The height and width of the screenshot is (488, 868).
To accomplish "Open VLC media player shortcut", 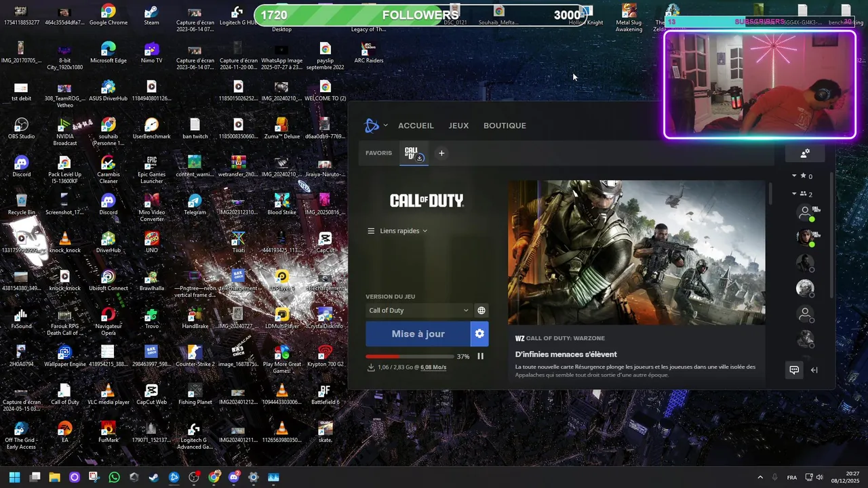I will coord(108,394).
